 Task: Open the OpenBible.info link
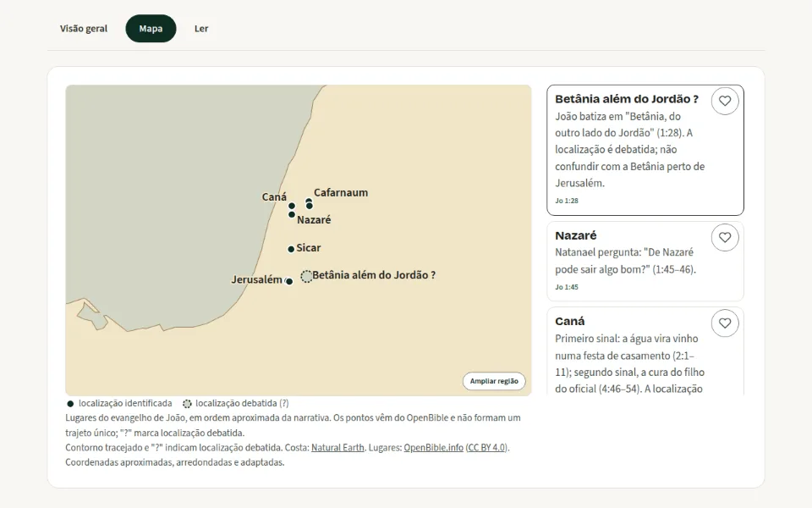(433, 447)
